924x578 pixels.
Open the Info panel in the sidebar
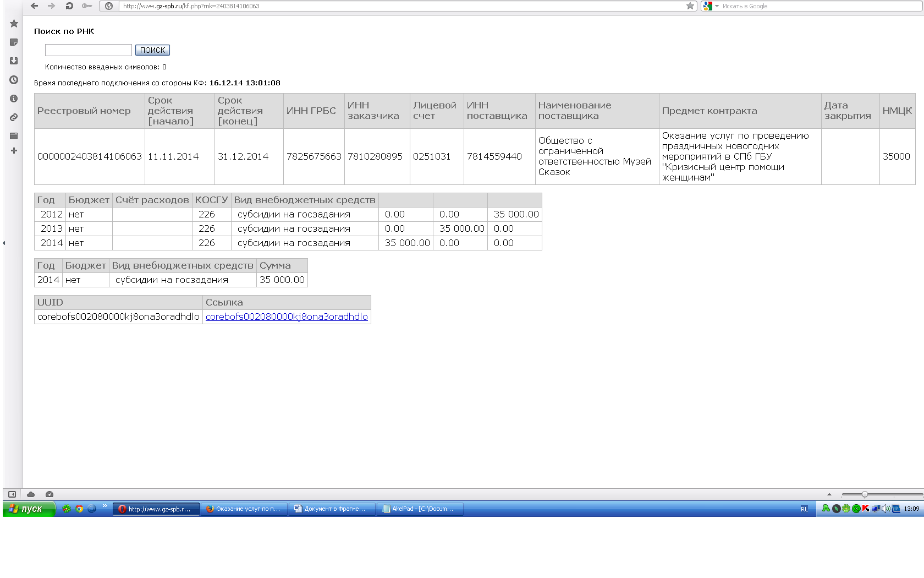14,99
